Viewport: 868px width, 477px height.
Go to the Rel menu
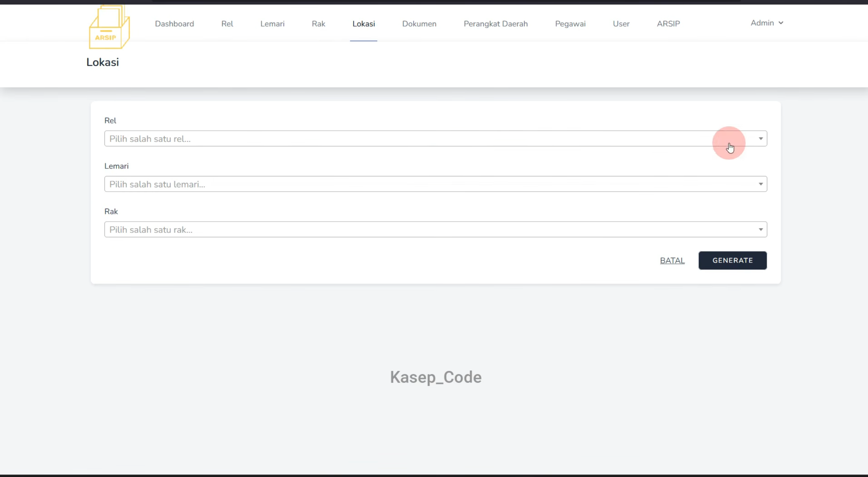tap(227, 24)
